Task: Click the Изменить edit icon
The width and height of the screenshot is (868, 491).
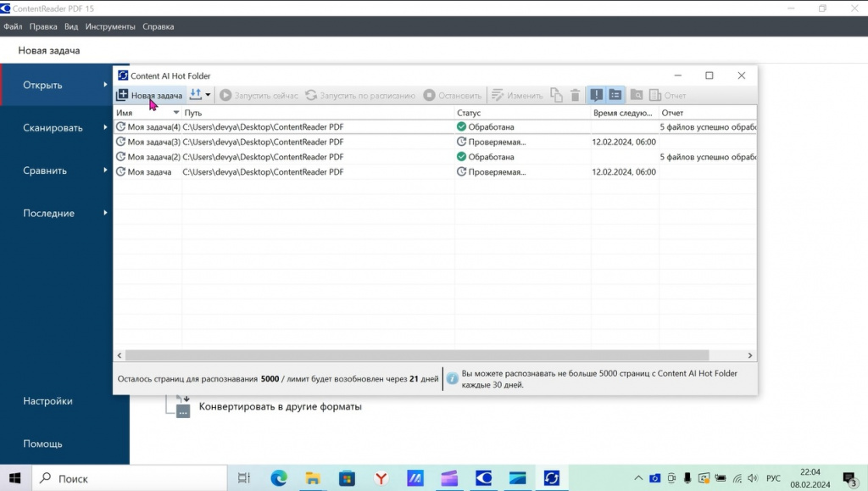Action: coord(498,95)
